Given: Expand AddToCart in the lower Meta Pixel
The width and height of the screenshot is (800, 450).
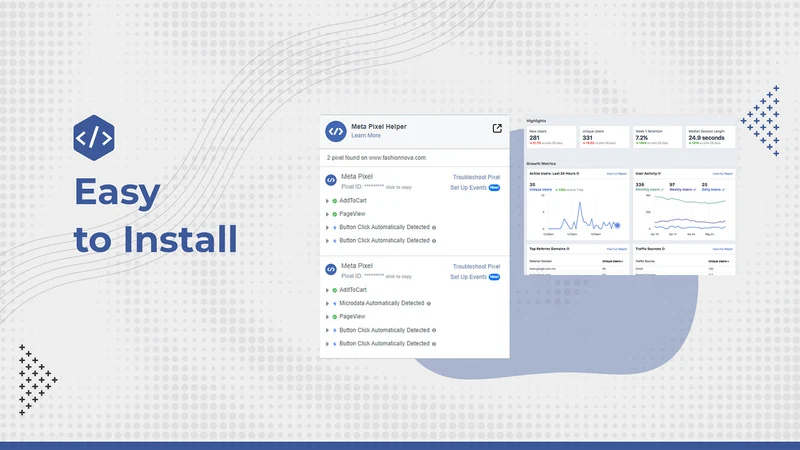Looking at the screenshot, I should pyautogui.click(x=328, y=290).
